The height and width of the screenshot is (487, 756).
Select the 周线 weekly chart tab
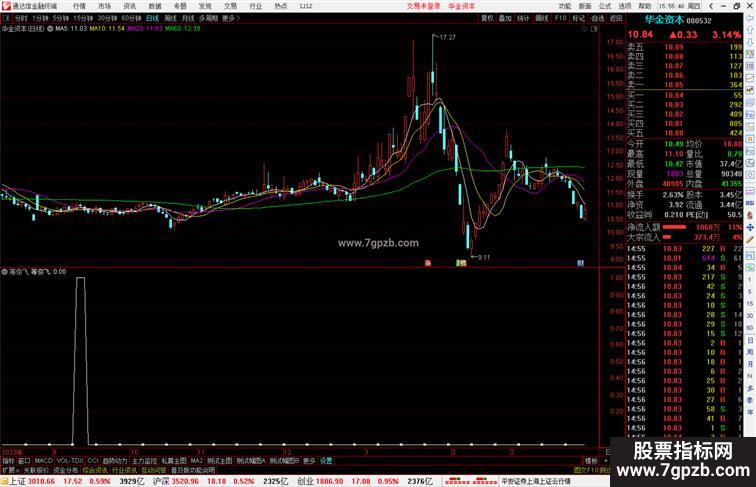click(170, 18)
